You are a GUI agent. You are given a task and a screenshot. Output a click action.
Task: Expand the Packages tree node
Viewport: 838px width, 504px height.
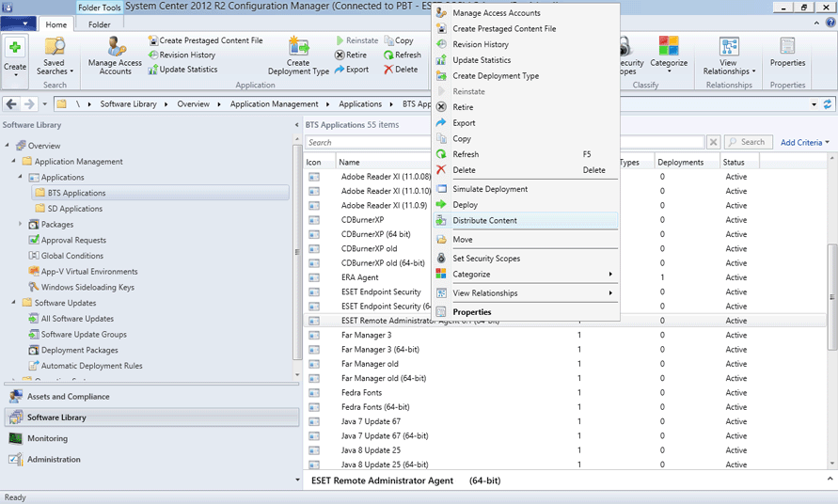pos(21,225)
